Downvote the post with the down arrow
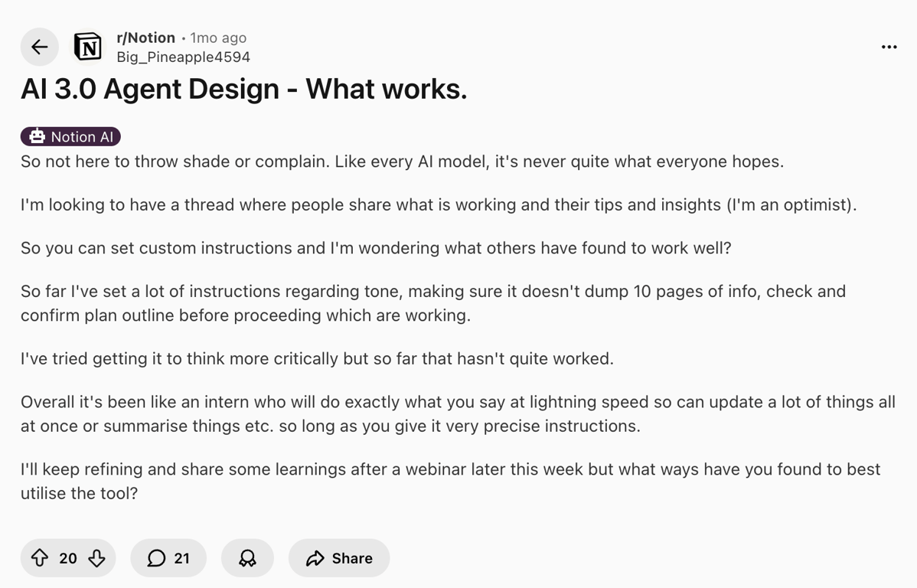 pyautogui.click(x=96, y=558)
